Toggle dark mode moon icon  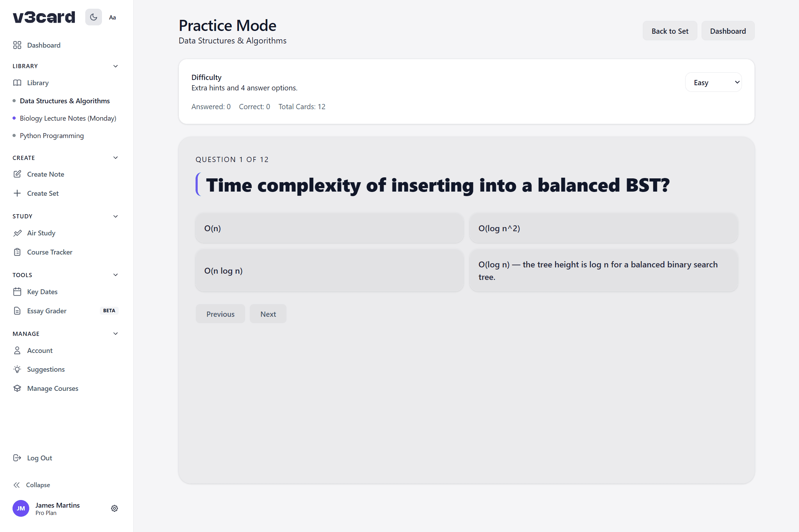(93, 17)
